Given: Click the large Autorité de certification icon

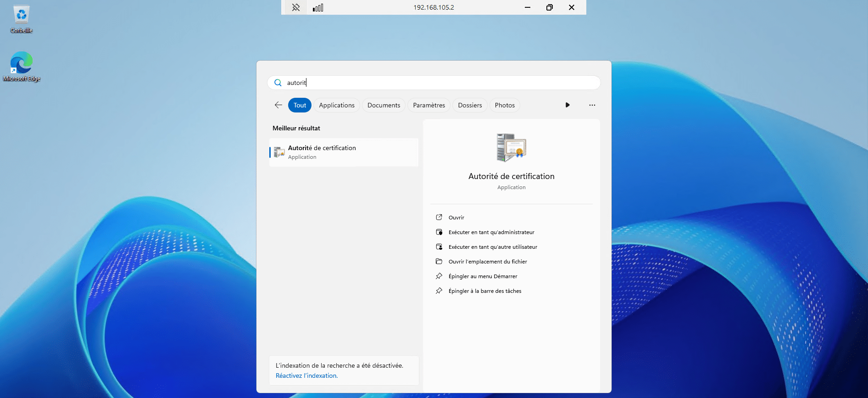Looking at the screenshot, I should [511, 148].
